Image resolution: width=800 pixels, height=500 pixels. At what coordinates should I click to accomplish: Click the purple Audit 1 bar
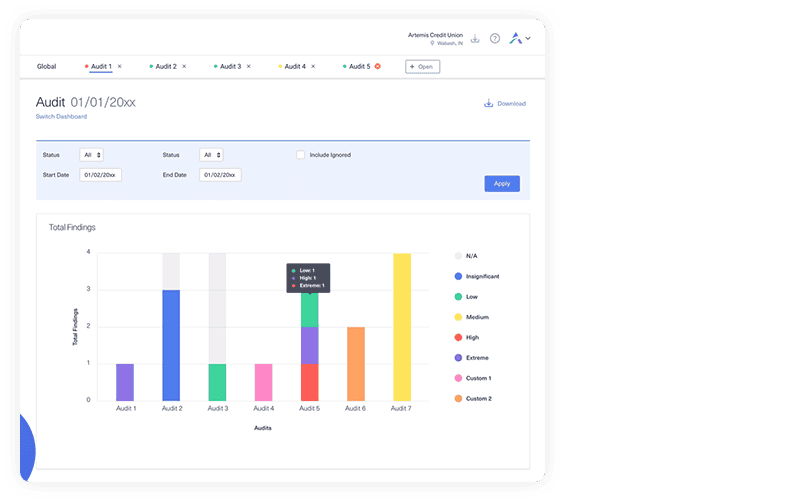tap(125, 382)
